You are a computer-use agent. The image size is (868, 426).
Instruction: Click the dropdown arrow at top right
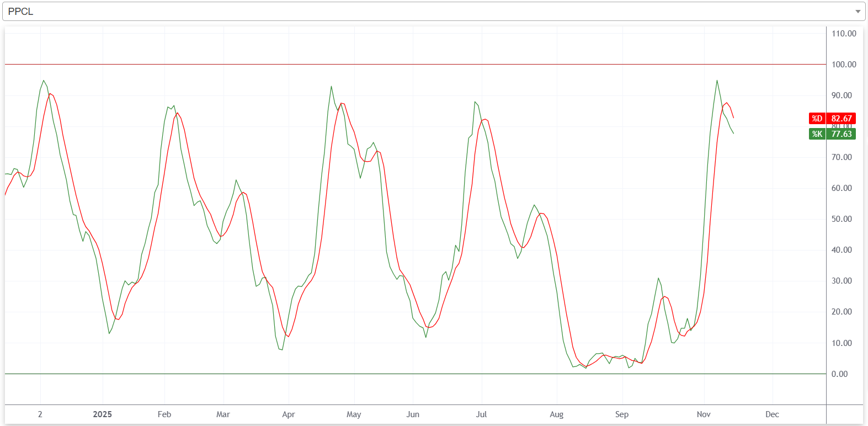(858, 12)
